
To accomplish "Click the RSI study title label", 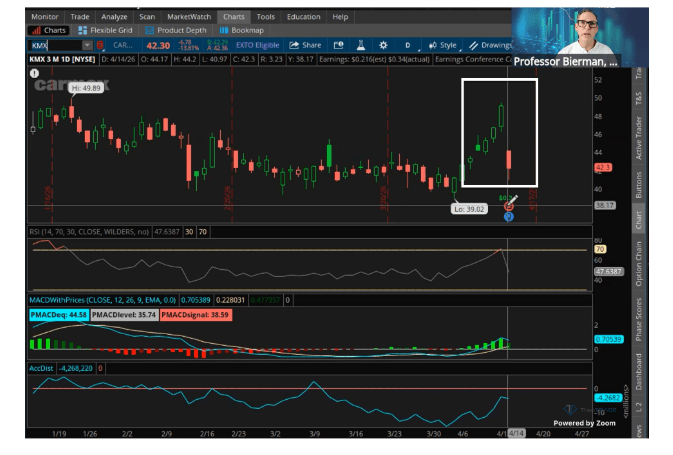I will coord(89,232).
